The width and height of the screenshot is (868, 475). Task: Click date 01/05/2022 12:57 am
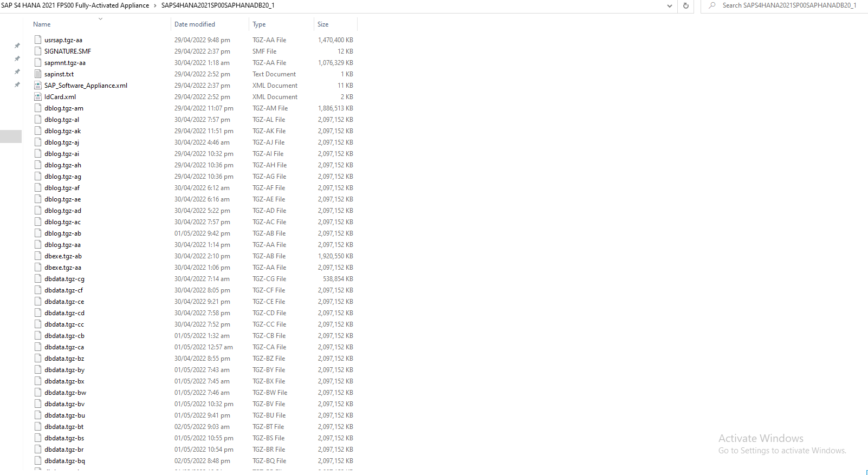click(x=204, y=347)
